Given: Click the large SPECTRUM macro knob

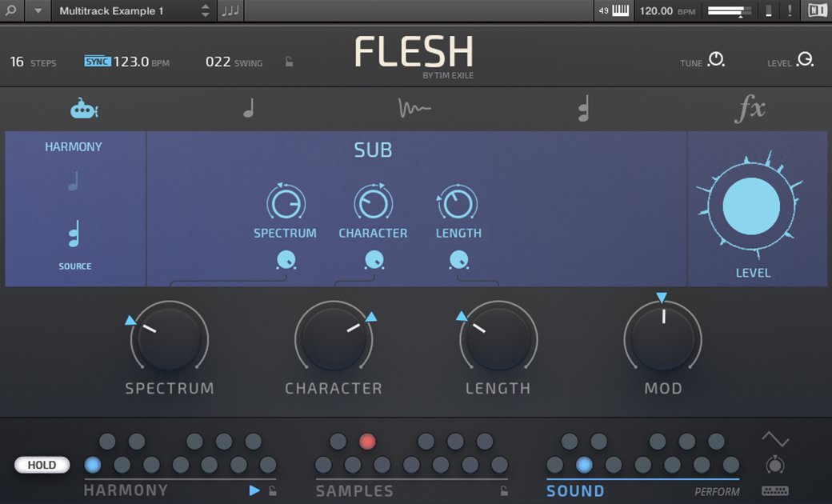Looking at the screenshot, I should (x=170, y=338).
